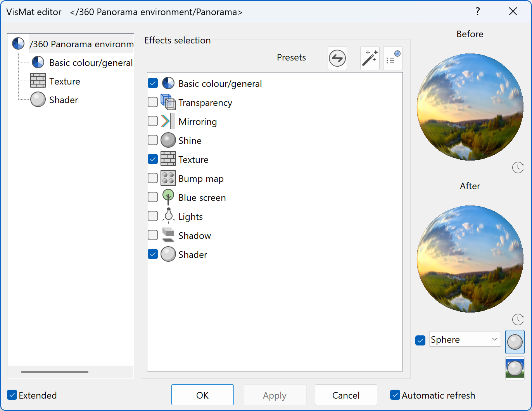
Task: Select Basic colour/general in the left tree
Action: (x=91, y=63)
